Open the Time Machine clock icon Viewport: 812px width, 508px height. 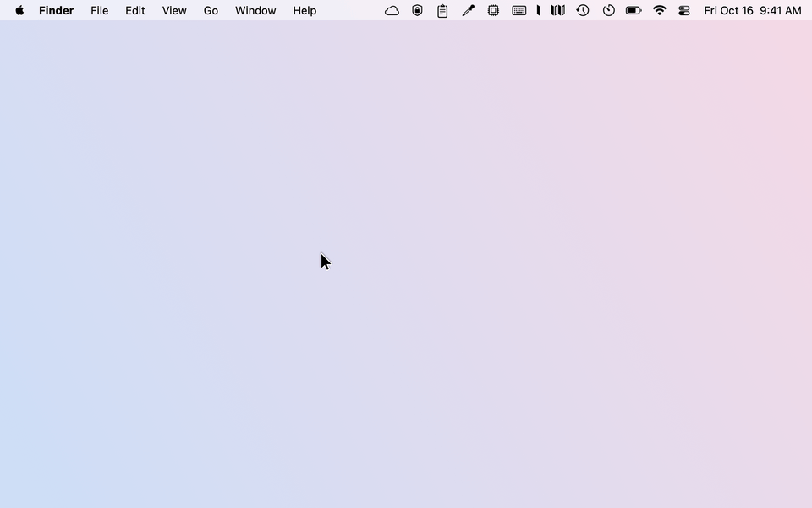583,10
